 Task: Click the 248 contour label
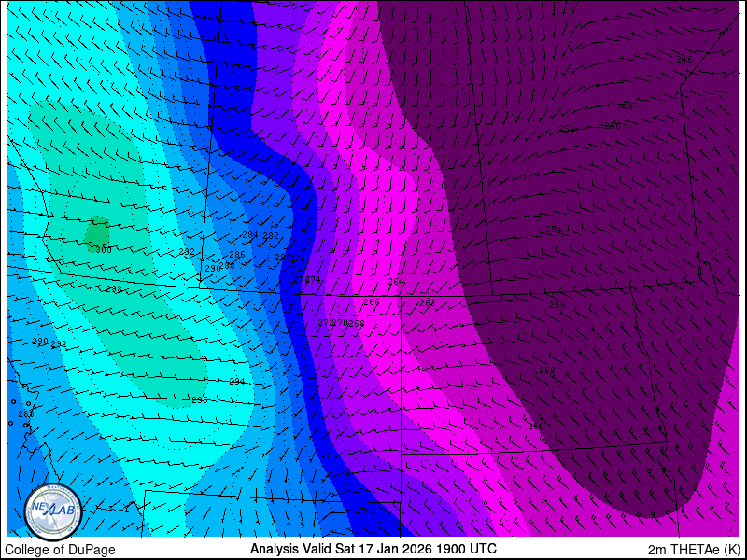click(x=625, y=107)
